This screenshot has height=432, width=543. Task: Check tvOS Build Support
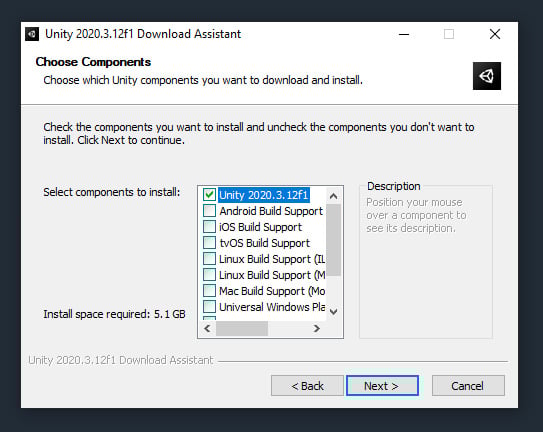209,243
